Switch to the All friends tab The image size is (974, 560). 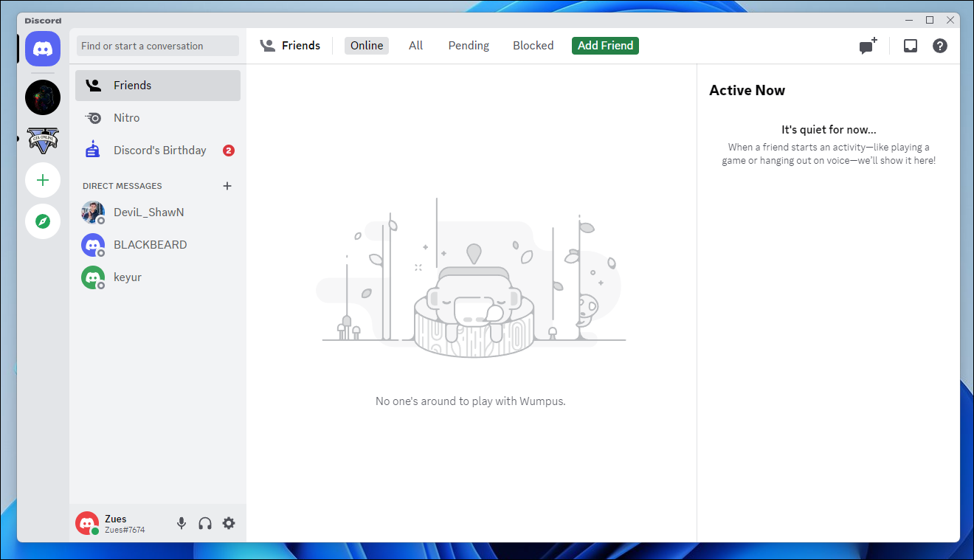416,46
